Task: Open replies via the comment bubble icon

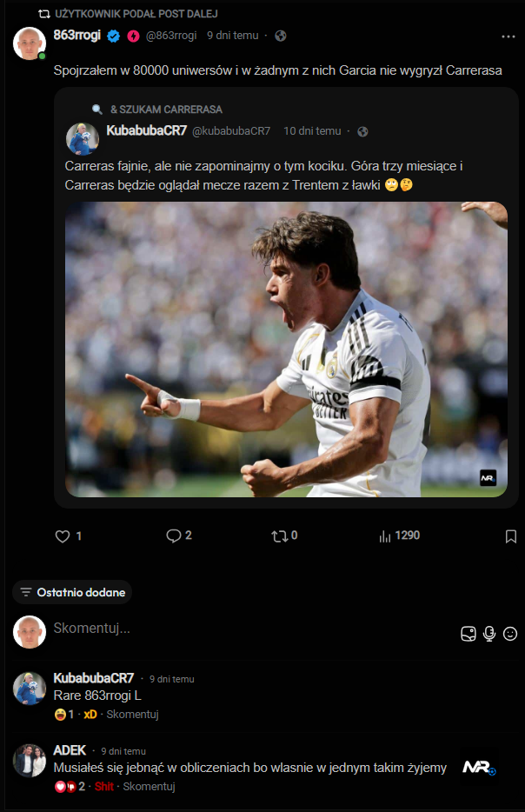Action: pos(174,536)
